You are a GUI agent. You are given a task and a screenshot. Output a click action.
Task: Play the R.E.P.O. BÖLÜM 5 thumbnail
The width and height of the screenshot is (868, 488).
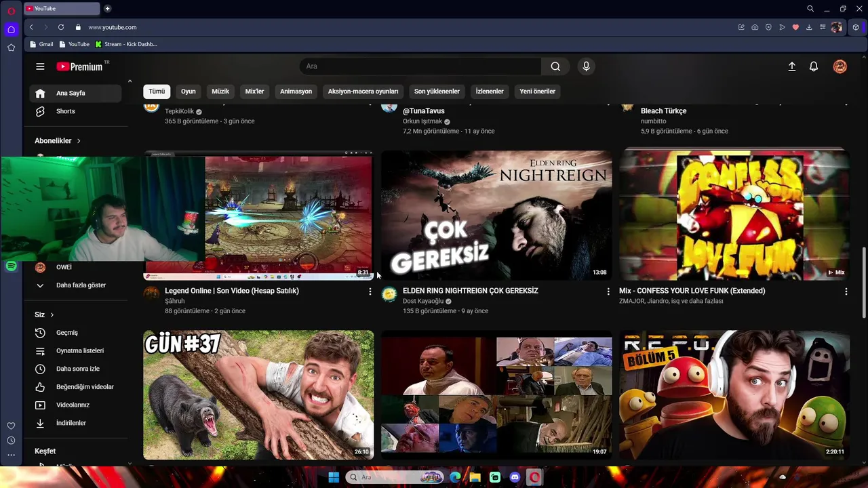click(x=734, y=395)
